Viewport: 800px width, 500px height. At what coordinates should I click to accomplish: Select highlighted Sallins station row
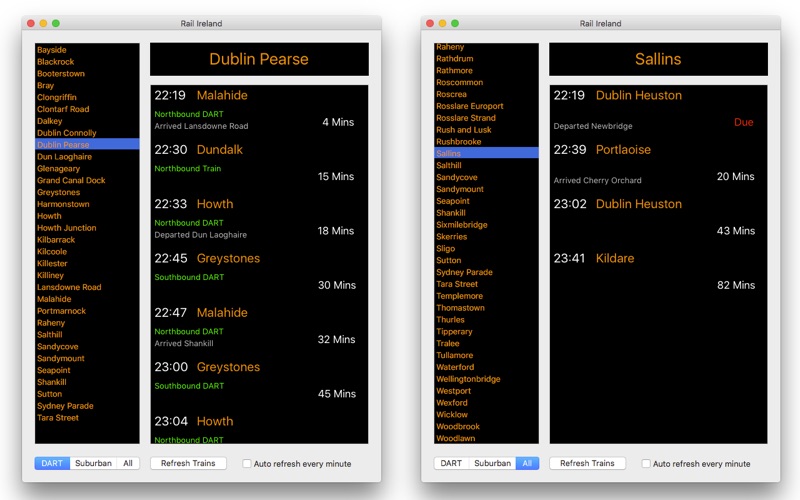(486, 153)
